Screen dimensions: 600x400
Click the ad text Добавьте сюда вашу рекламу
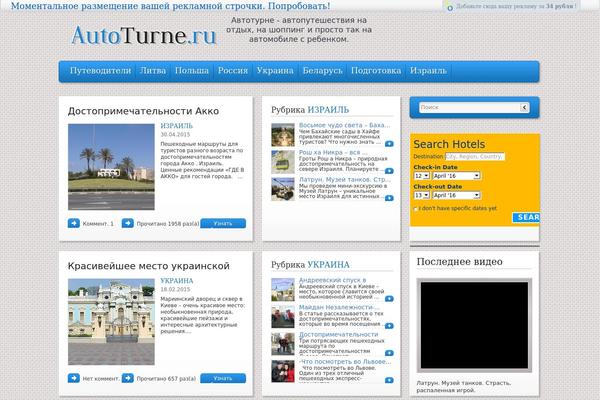pyautogui.click(x=516, y=6)
